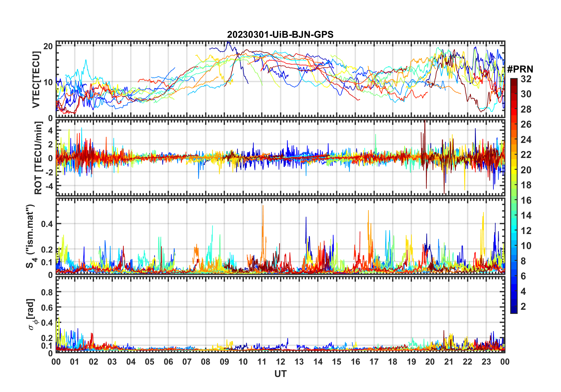561x392 pixels.
Task: Click the plot title 20230301-UiB-BJN-GPS
Action: pos(280,35)
